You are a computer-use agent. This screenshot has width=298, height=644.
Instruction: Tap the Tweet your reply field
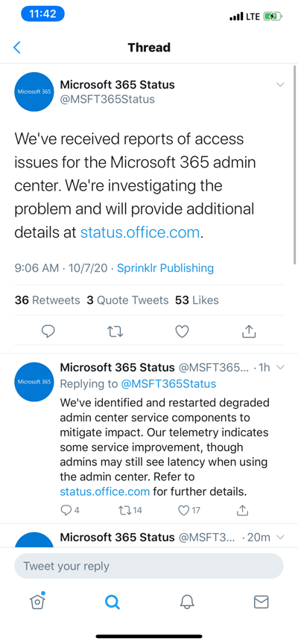149,566
